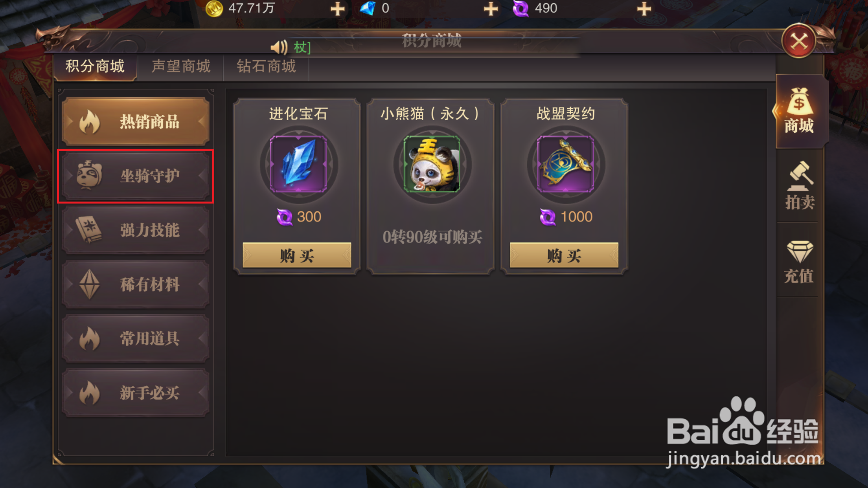The height and width of the screenshot is (488, 868).
Task: Click the plus next to gold coins
Action: pos(337,9)
